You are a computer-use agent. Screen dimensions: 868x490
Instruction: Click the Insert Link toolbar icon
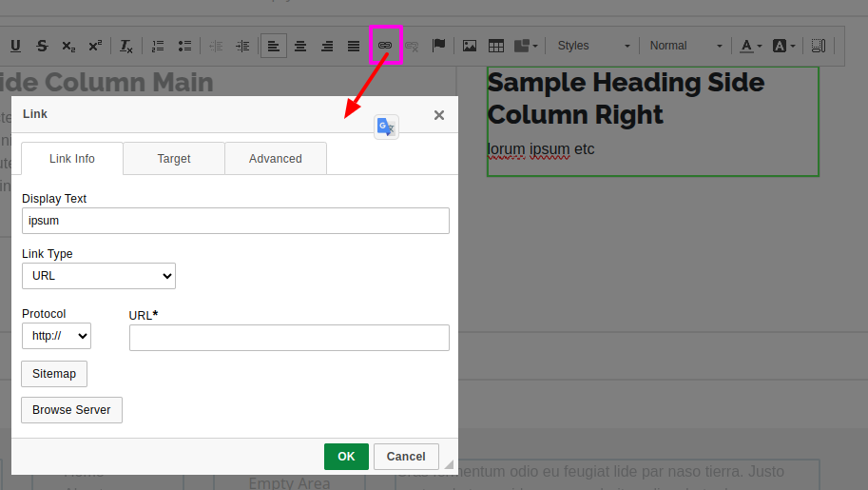385,46
